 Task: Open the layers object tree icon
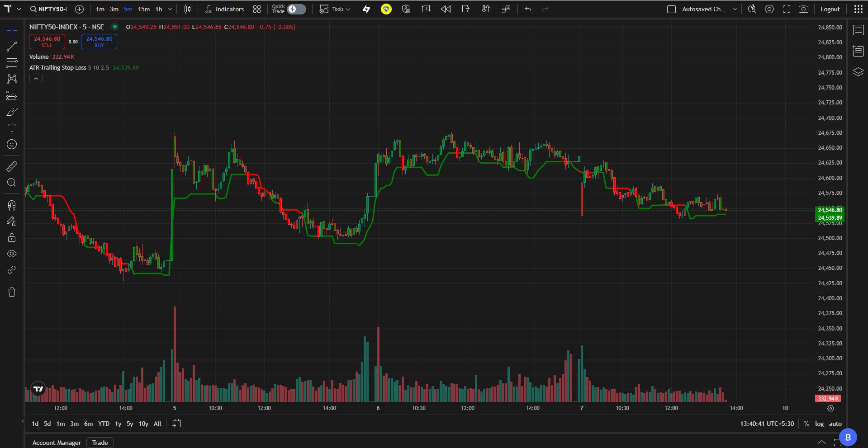click(858, 72)
